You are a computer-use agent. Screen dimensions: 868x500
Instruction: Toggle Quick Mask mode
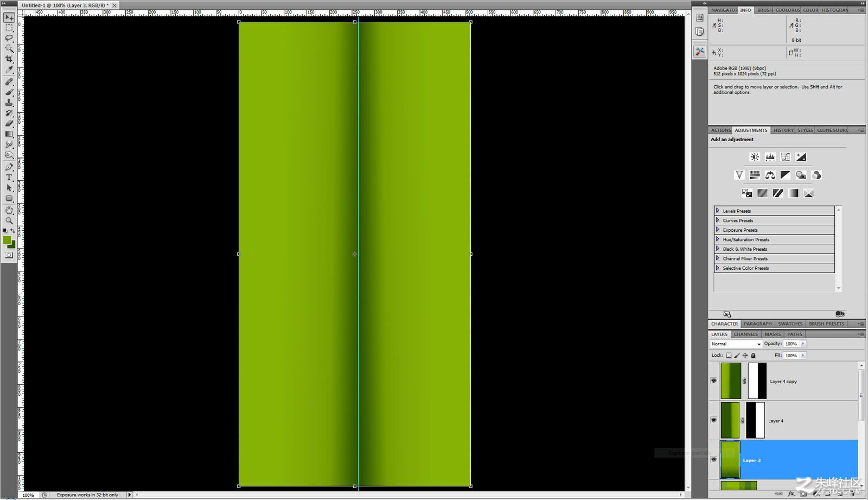(x=9, y=255)
